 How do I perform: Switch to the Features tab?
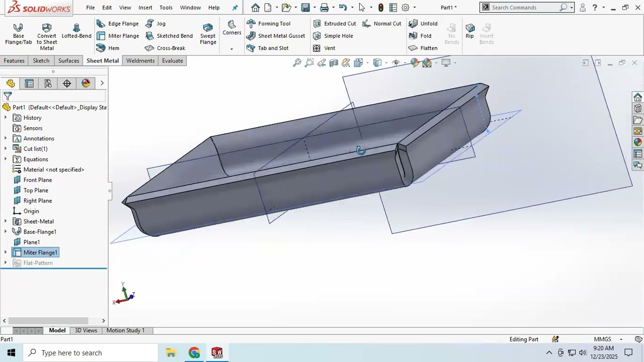[x=14, y=61]
